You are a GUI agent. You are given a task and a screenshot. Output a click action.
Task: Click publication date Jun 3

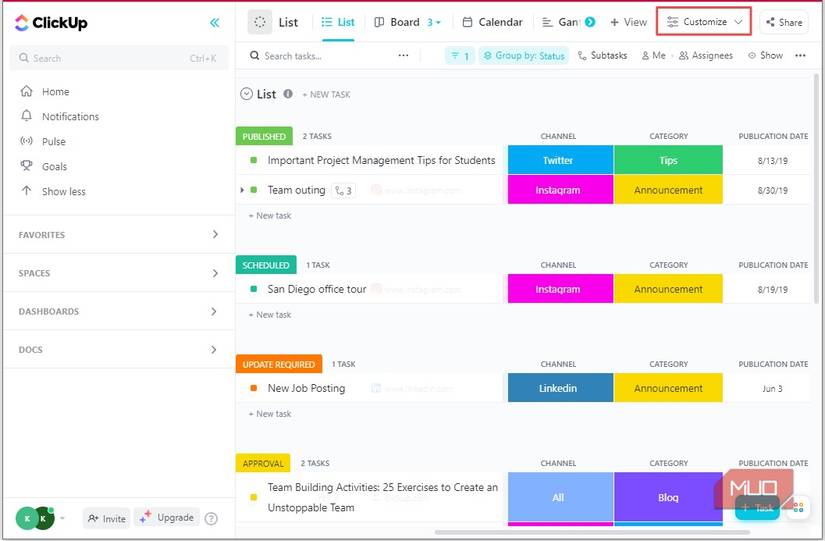pyautogui.click(x=772, y=388)
